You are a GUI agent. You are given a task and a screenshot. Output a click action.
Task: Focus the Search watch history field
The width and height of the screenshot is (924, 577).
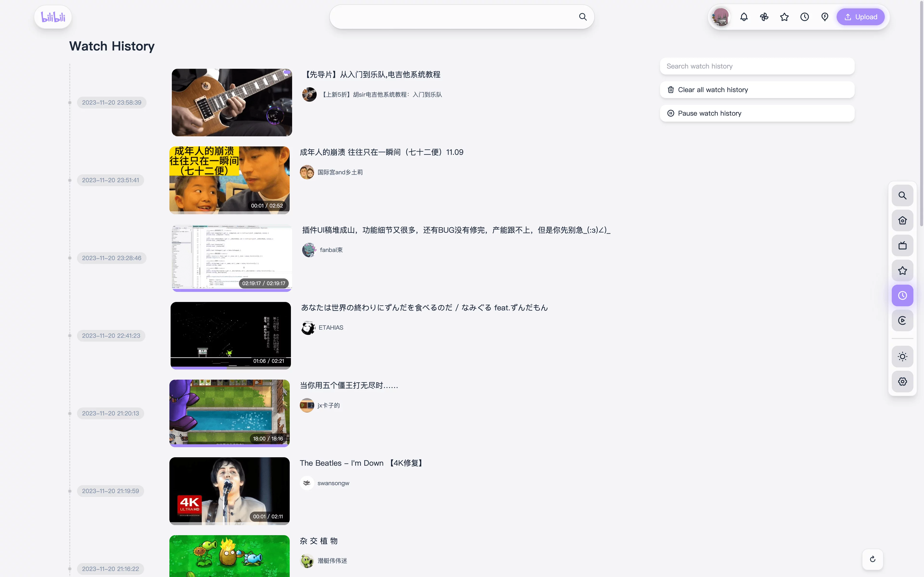[757, 66]
